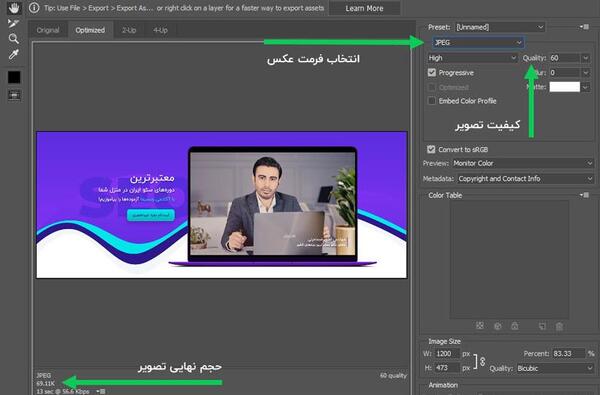The height and width of the screenshot is (395, 600).
Task: Open the Metadata dropdown
Action: click(525, 179)
